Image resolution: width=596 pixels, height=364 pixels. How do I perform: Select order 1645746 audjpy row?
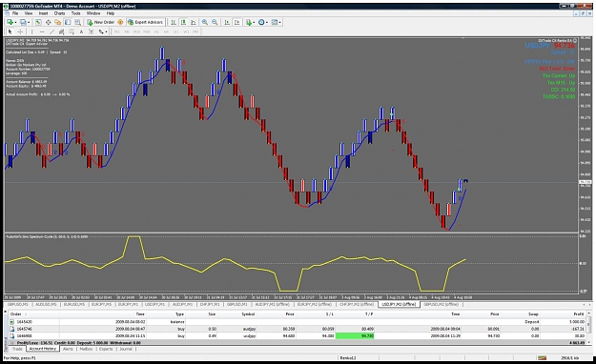[x=297, y=329]
